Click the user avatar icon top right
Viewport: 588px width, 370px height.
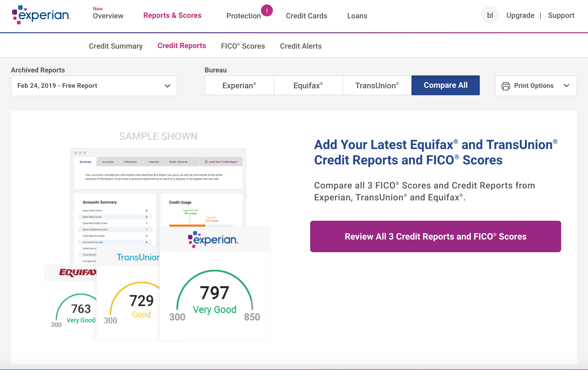(x=489, y=15)
